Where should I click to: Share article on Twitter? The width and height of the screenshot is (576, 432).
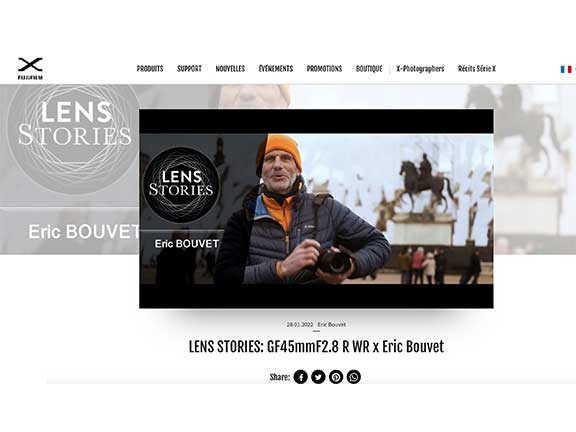click(x=318, y=377)
